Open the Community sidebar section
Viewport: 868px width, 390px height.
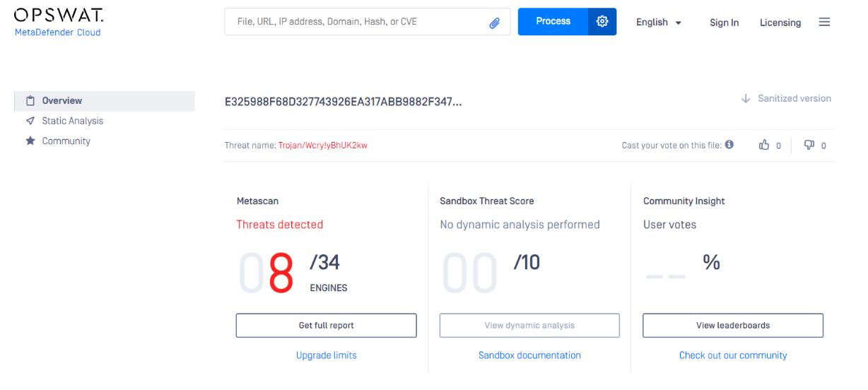tap(66, 141)
